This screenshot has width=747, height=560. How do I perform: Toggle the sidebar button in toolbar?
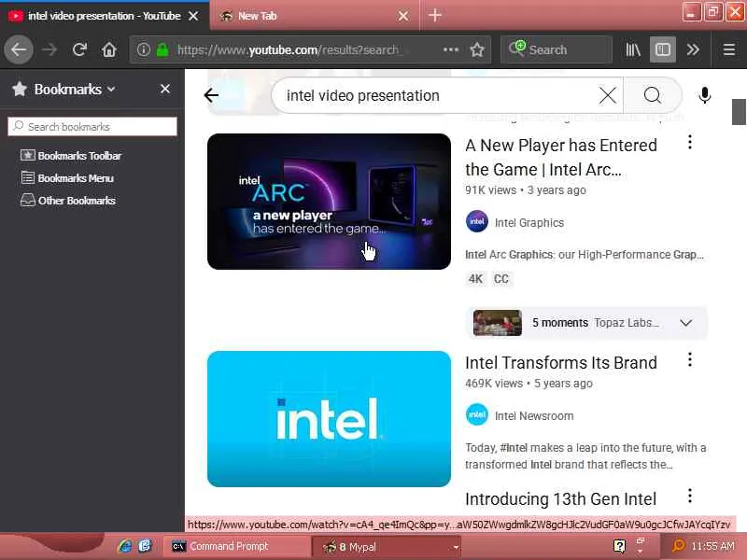tap(663, 49)
